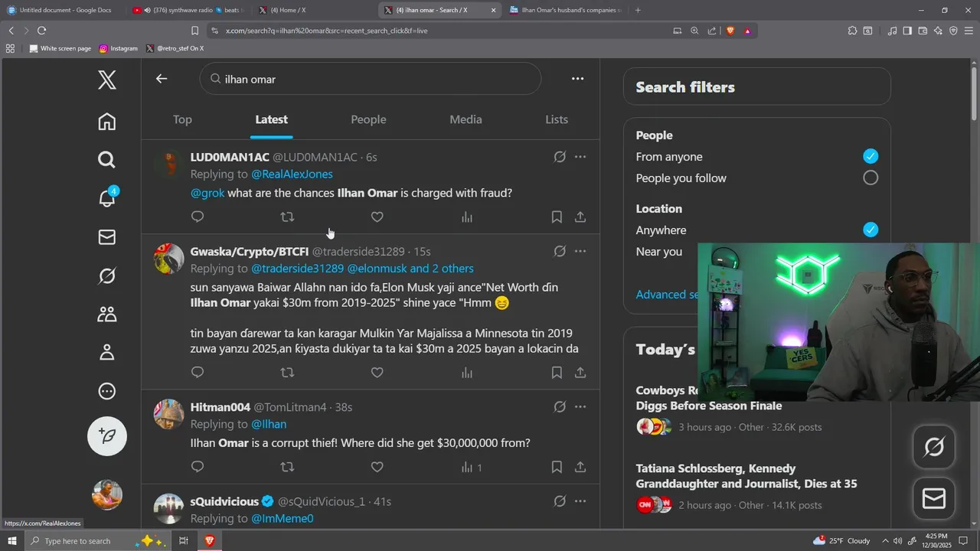Open weather widget 25°F Cloudy

[842, 541]
